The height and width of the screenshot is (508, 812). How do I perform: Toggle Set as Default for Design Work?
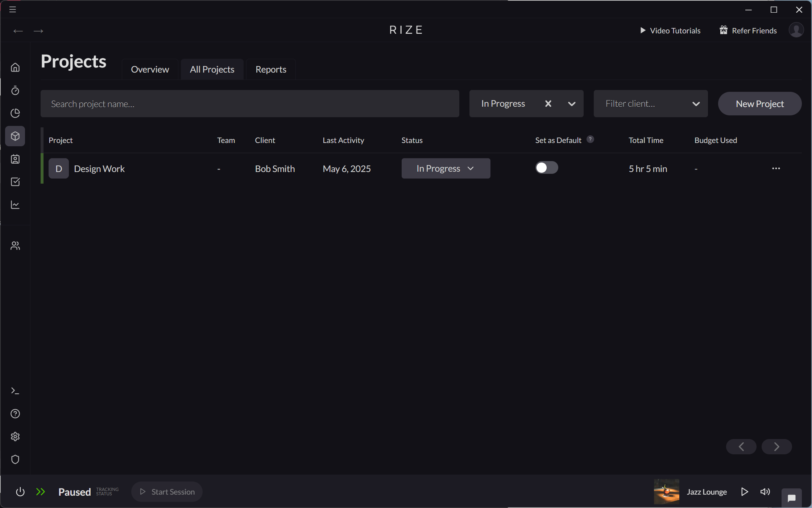[x=546, y=167]
